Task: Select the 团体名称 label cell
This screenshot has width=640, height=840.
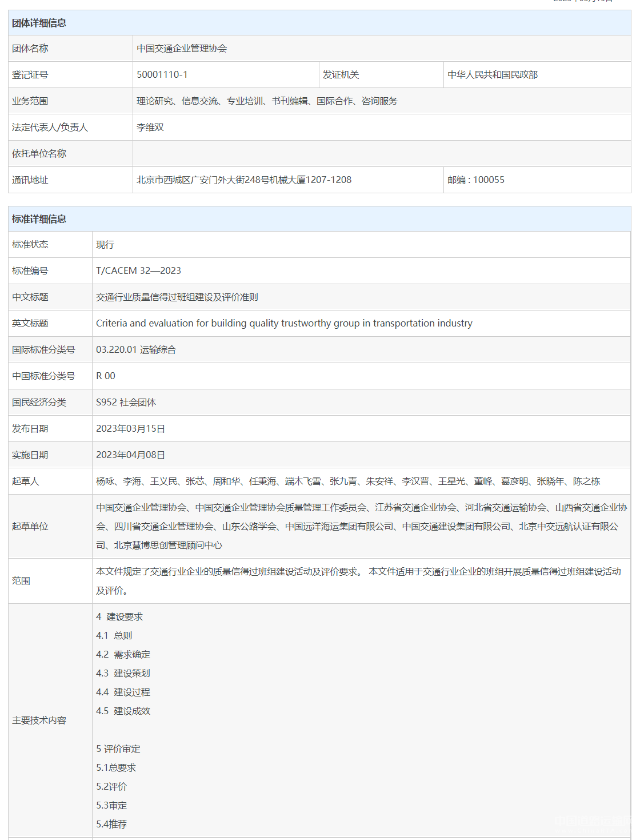Action: point(70,49)
